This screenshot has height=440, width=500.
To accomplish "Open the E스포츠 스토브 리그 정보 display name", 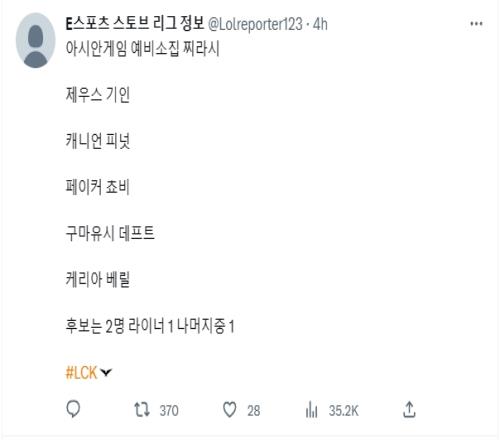I will (x=135, y=23).
